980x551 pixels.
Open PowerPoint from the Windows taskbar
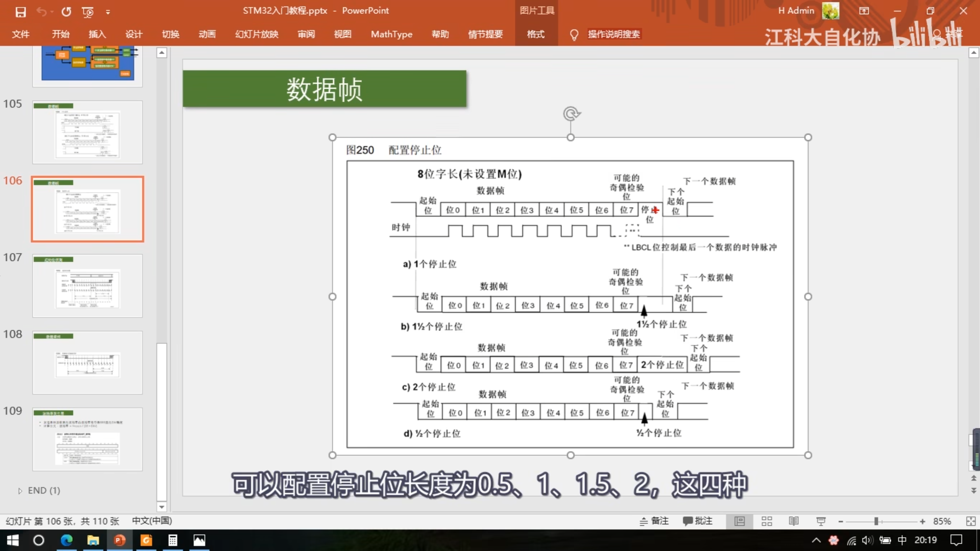[x=119, y=540]
